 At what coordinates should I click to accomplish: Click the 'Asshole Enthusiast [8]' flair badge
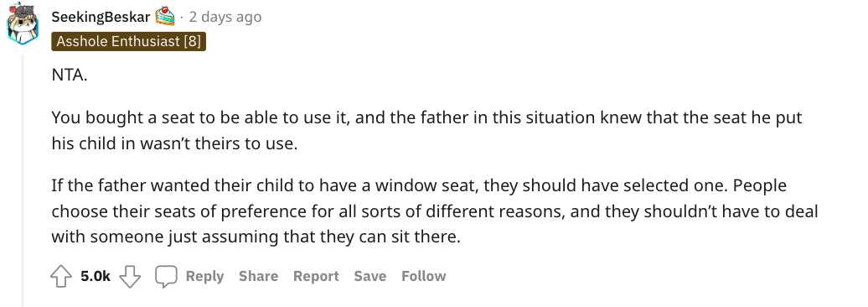128,42
